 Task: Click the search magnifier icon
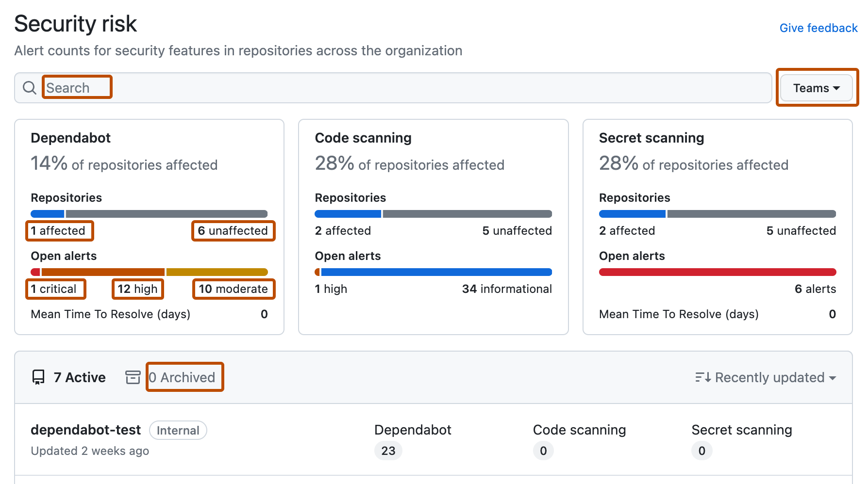point(30,88)
